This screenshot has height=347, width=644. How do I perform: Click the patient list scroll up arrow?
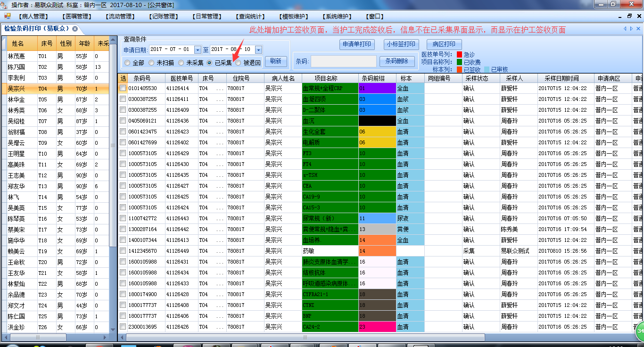113,40
